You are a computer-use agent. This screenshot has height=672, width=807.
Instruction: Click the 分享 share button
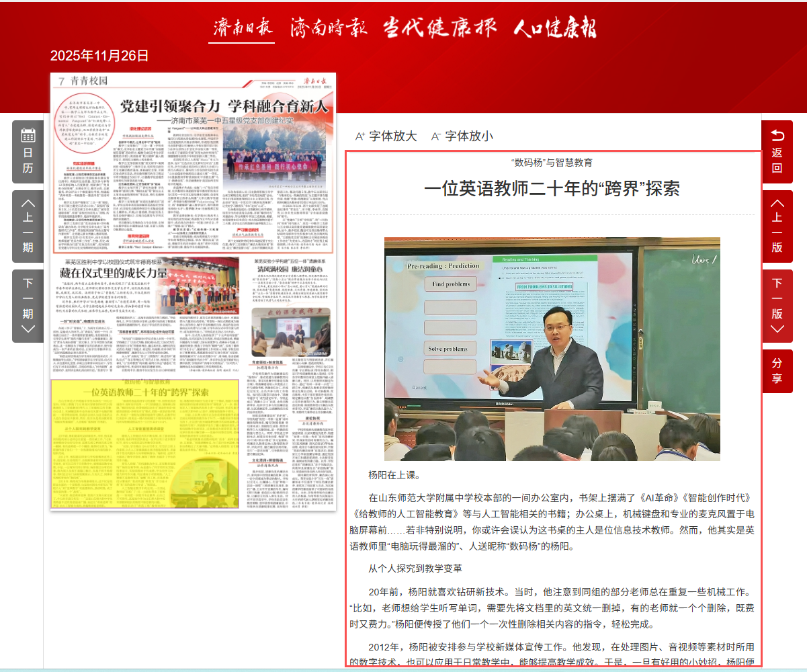pyautogui.click(x=777, y=371)
